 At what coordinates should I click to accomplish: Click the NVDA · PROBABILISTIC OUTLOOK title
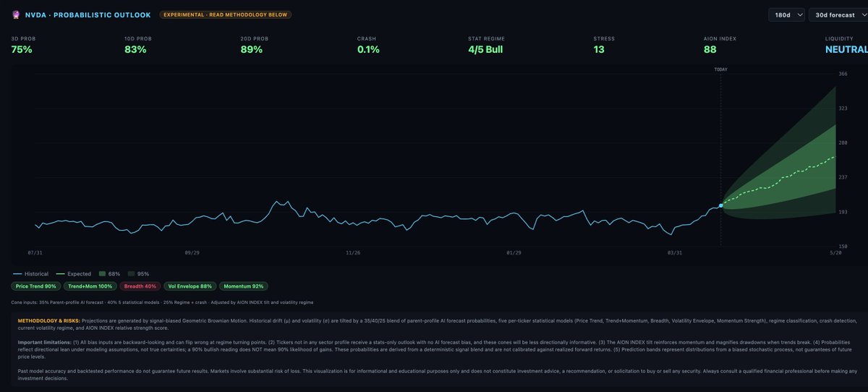pyautogui.click(x=88, y=14)
